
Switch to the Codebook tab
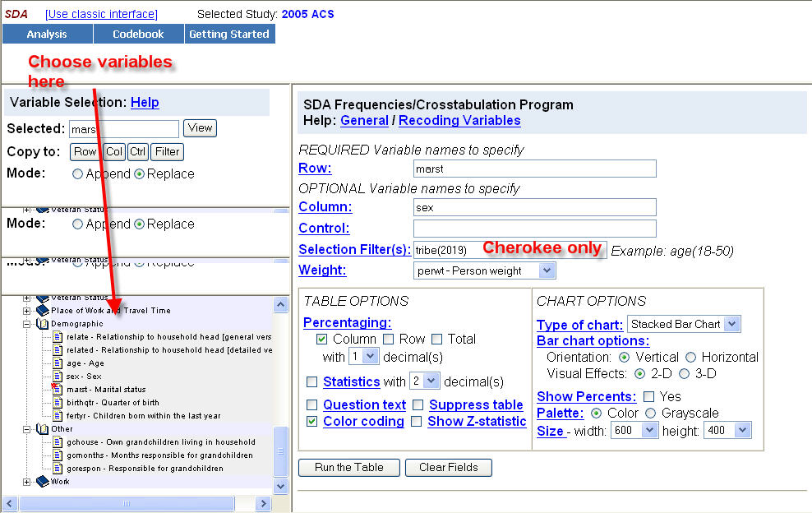(x=138, y=34)
